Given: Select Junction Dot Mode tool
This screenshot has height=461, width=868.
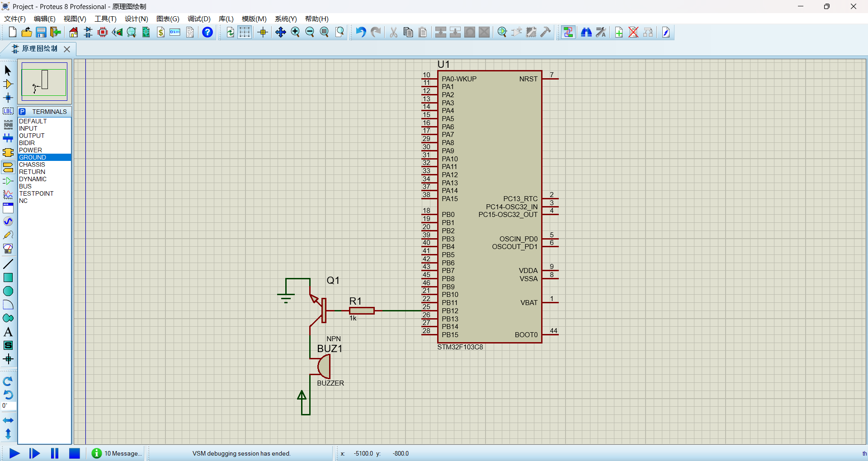Looking at the screenshot, I should (x=8, y=98).
